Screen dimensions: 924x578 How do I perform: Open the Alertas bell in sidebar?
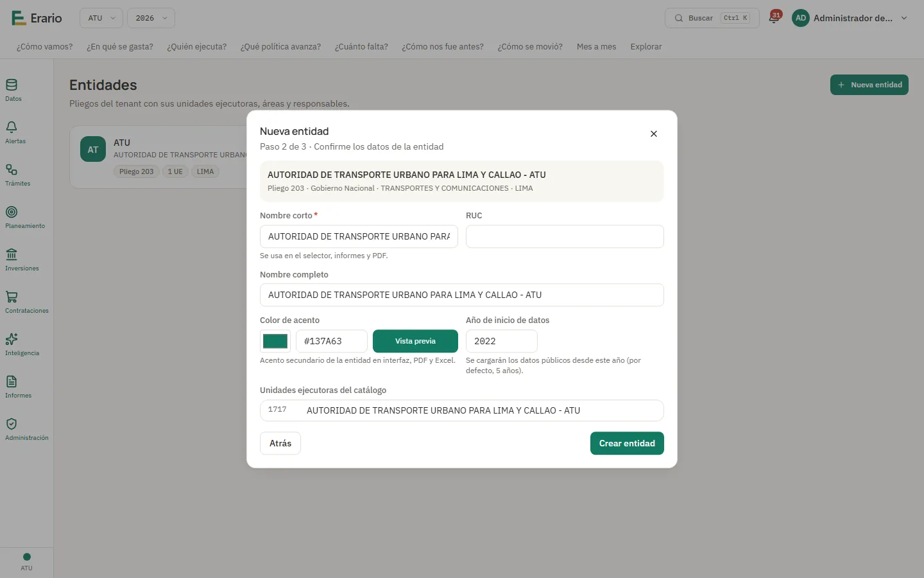(12, 127)
